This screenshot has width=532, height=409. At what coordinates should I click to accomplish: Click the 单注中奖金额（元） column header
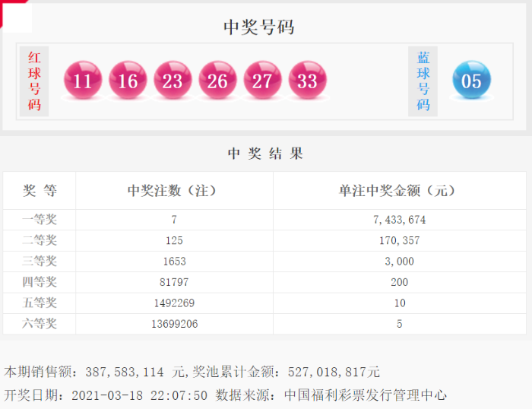click(401, 191)
